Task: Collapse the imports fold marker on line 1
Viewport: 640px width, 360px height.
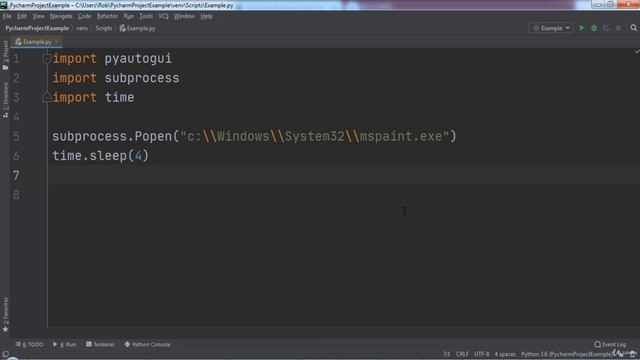Action: pyautogui.click(x=47, y=59)
